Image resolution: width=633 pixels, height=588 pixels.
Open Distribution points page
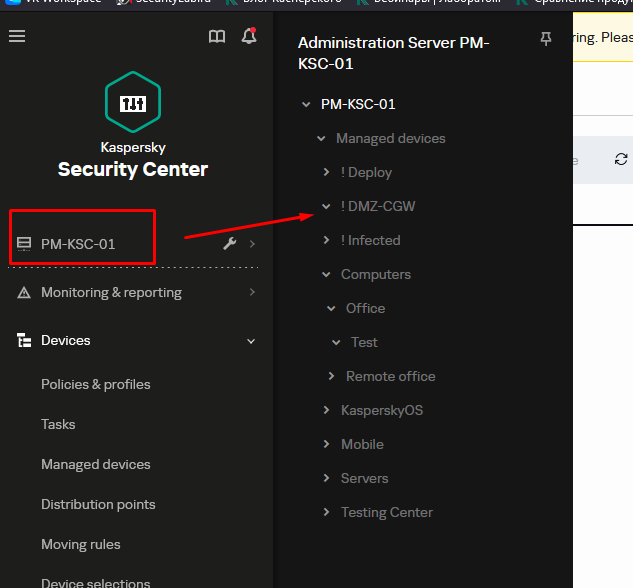[x=98, y=504]
